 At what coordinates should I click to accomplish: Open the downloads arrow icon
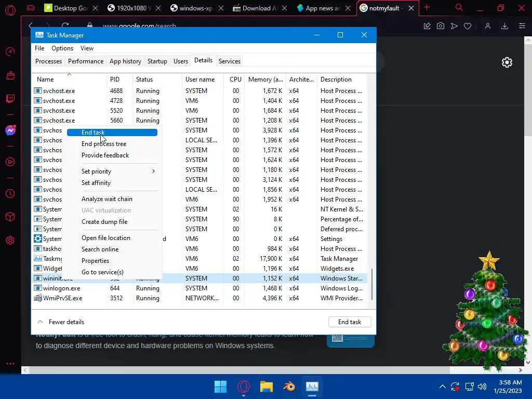pyautogui.click(x=504, y=26)
